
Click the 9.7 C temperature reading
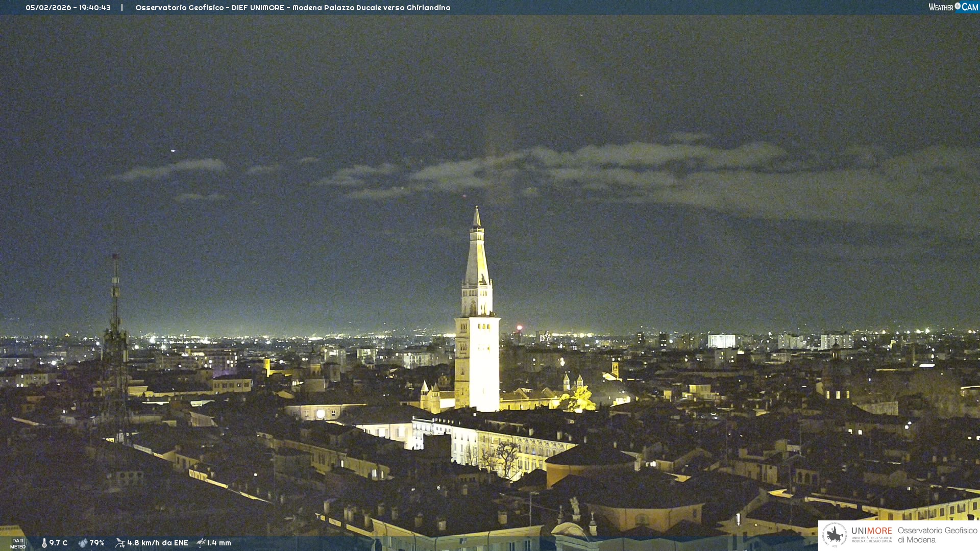pos(58,543)
